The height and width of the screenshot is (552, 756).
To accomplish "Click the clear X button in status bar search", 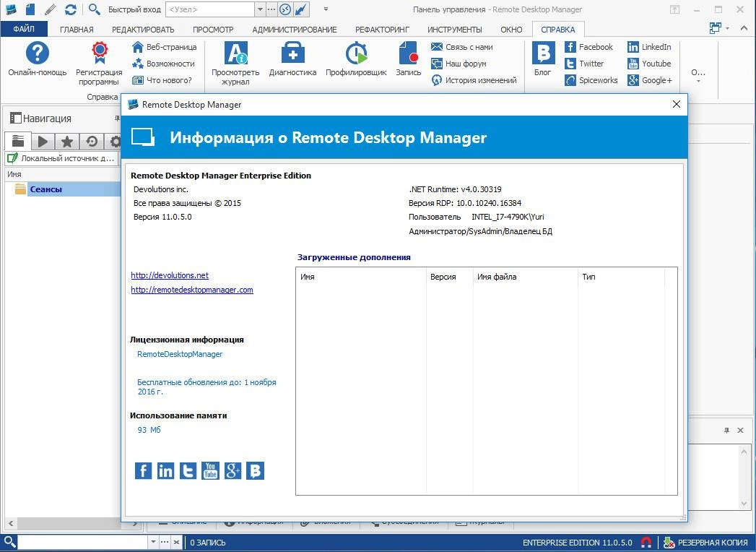I will (x=176, y=543).
